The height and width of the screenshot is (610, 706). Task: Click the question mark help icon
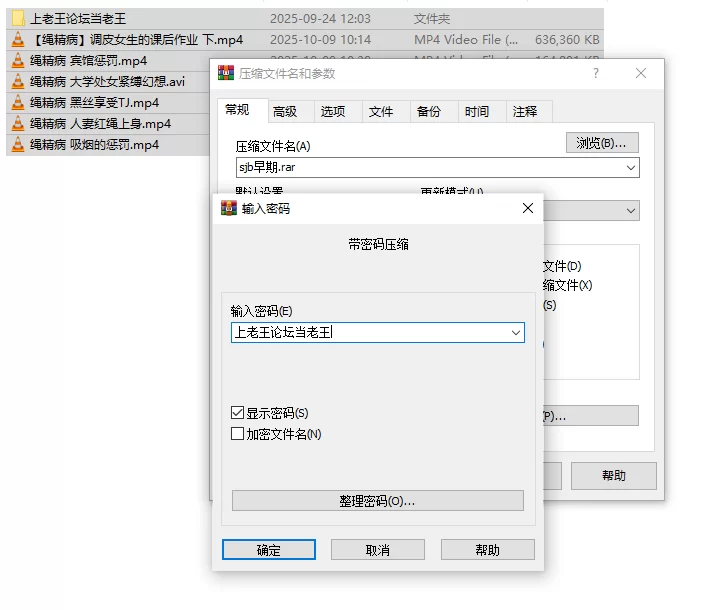pyautogui.click(x=596, y=73)
